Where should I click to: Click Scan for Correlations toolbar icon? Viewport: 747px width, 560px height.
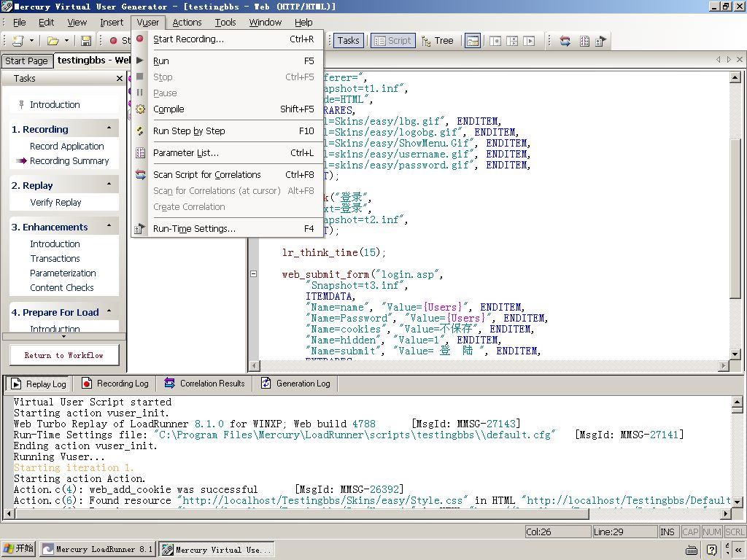565,41
